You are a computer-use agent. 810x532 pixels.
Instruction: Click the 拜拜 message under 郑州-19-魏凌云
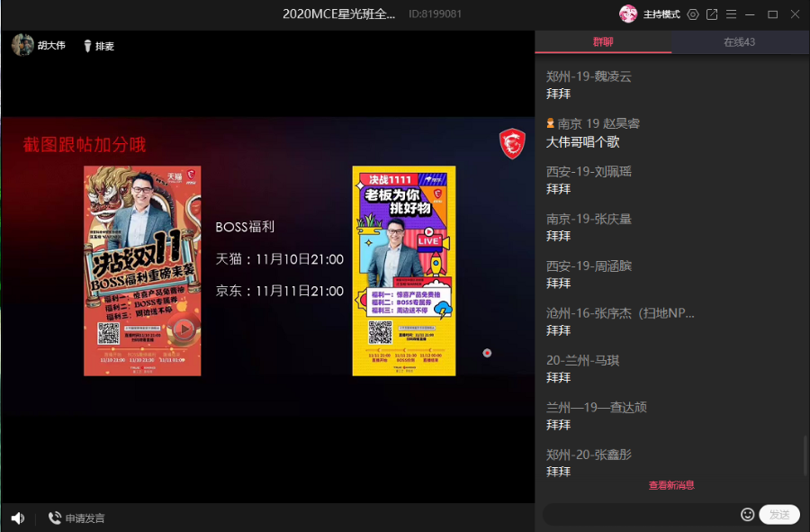[558, 94]
